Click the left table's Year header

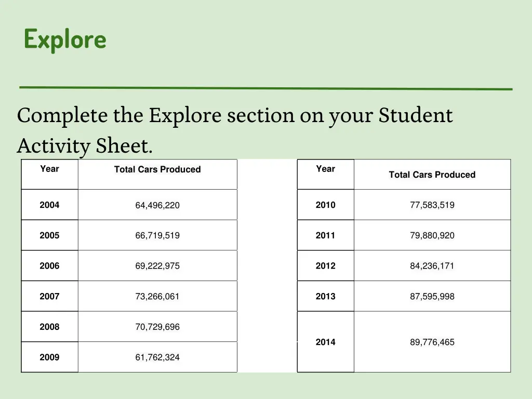[x=49, y=175]
